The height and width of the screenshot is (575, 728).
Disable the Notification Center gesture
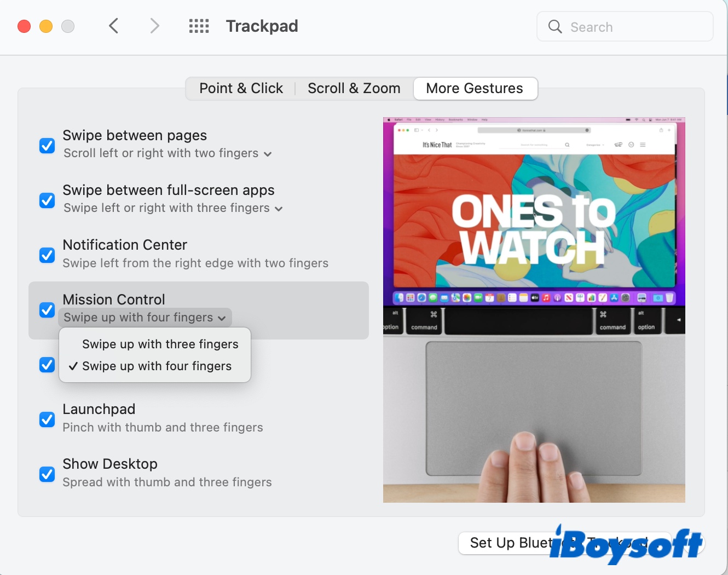[47, 255]
